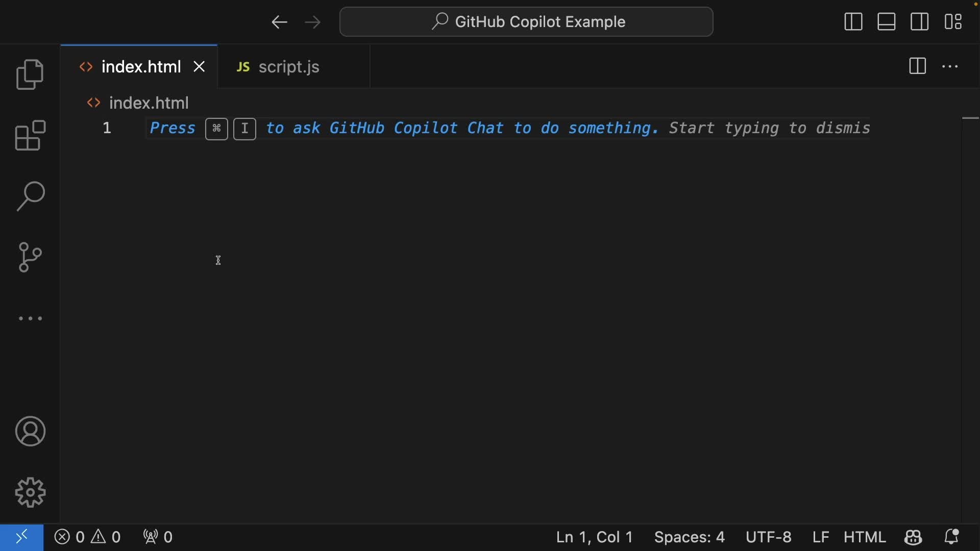Image resolution: width=980 pixels, height=551 pixels.
Task: Open the Manage settings gear
Action: click(30, 492)
